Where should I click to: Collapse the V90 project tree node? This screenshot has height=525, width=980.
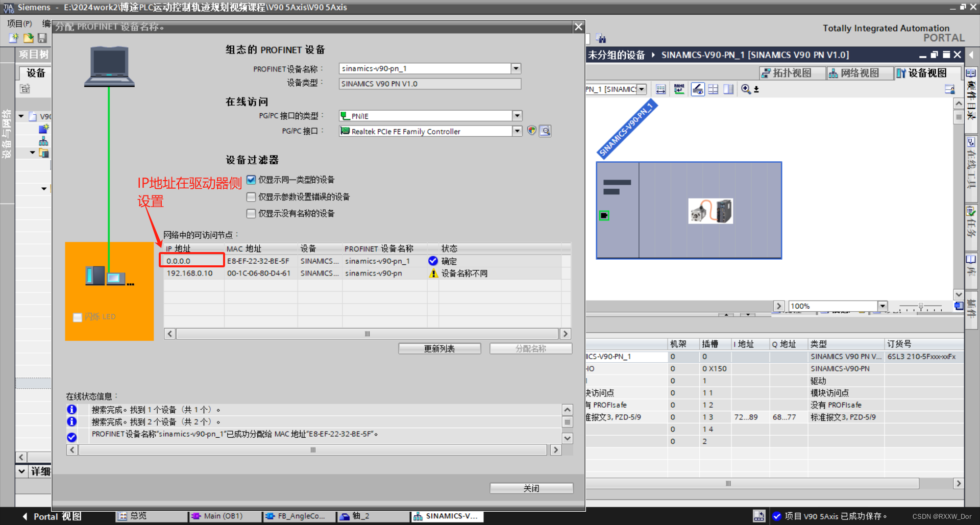tap(21, 116)
